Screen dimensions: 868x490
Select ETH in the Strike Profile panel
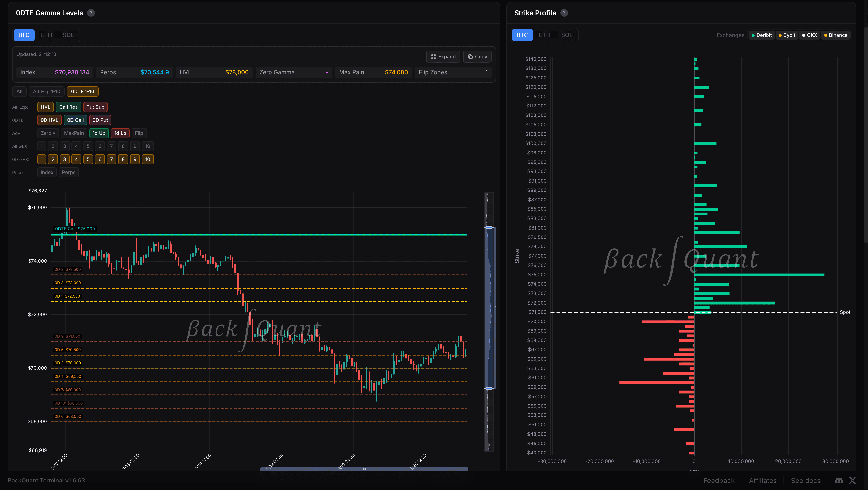tap(544, 35)
